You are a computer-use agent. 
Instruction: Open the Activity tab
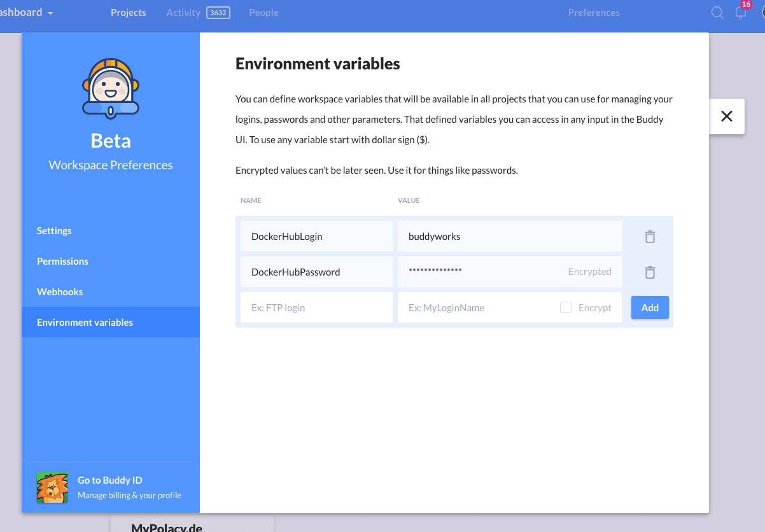(x=183, y=13)
